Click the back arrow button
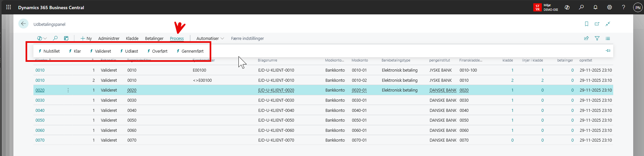Viewport: 644px width, 156px height. 23,24
